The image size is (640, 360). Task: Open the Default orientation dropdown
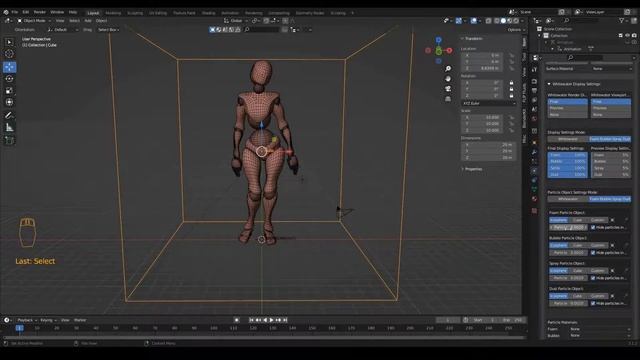click(62, 30)
